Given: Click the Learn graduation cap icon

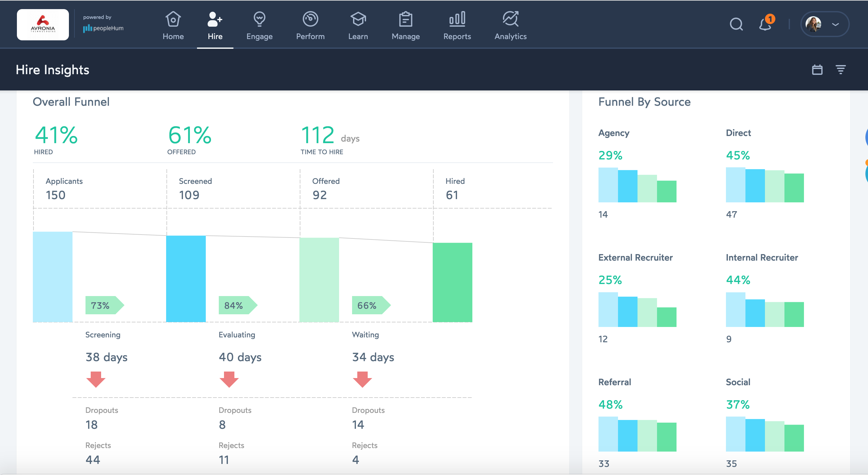Looking at the screenshot, I should point(358,19).
